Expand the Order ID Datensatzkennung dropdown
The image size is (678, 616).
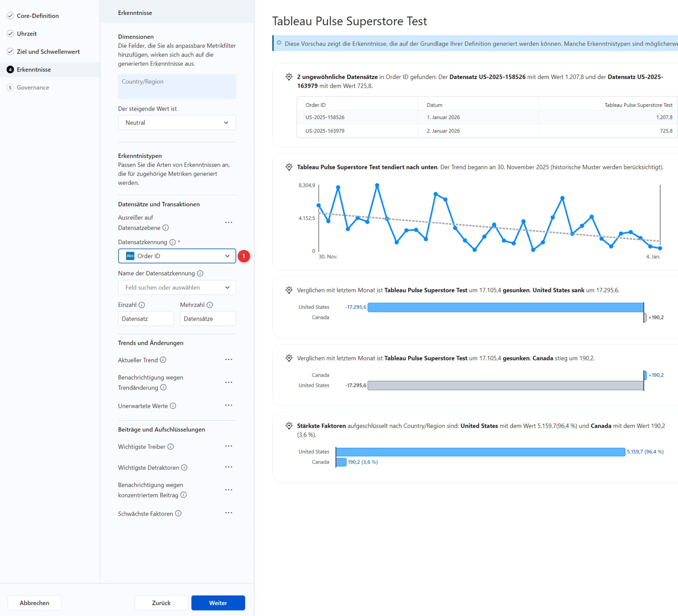point(177,256)
